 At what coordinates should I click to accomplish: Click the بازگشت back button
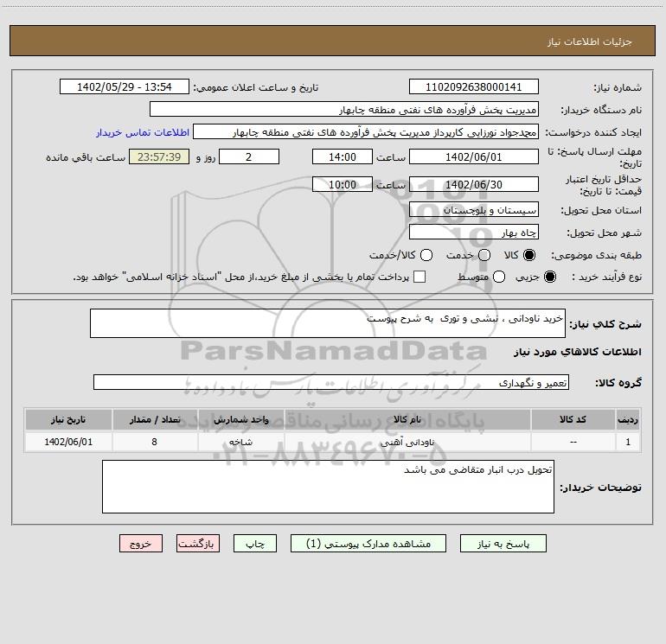[198, 544]
